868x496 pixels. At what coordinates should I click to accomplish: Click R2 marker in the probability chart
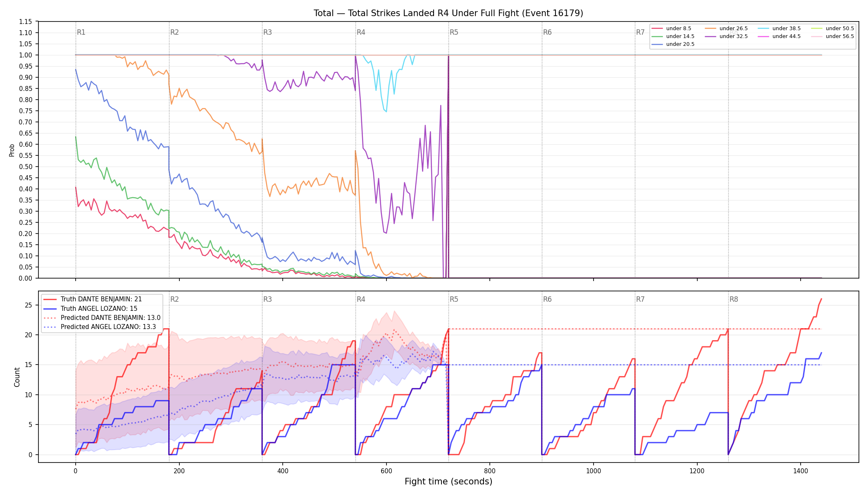coord(174,32)
